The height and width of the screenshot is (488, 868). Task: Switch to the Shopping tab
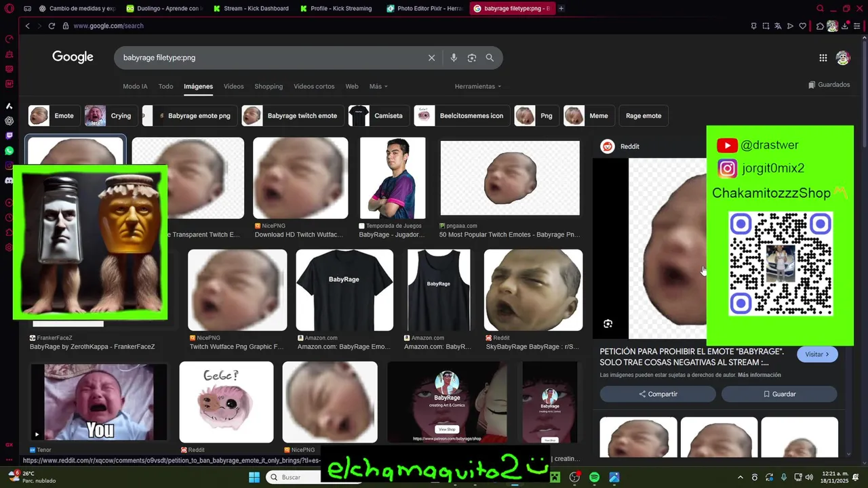[x=269, y=87]
